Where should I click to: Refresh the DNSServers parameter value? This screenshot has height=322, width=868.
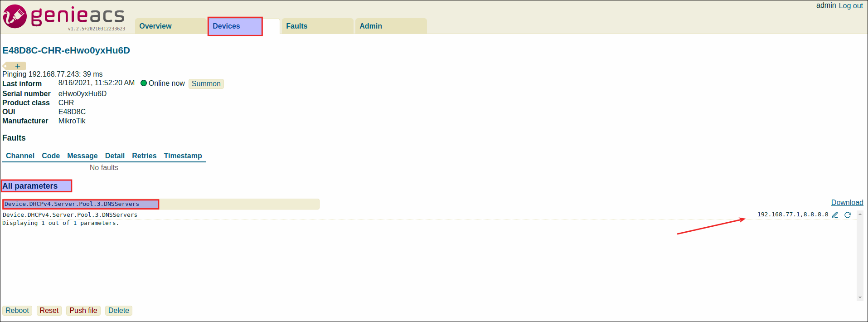click(848, 215)
